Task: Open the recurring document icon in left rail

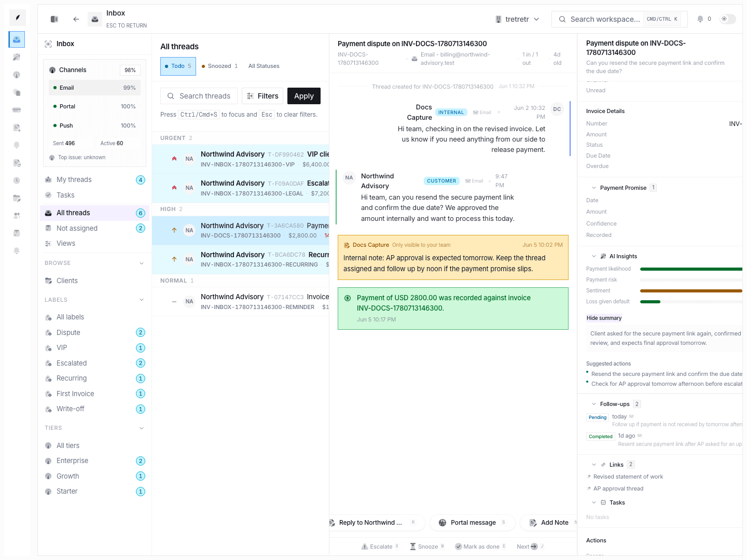Action: [17, 163]
